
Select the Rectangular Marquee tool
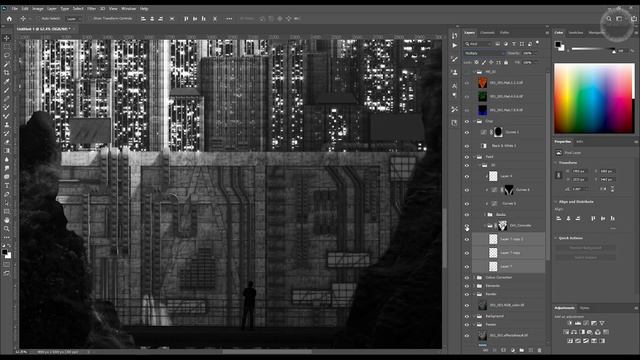pyautogui.click(x=7, y=47)
